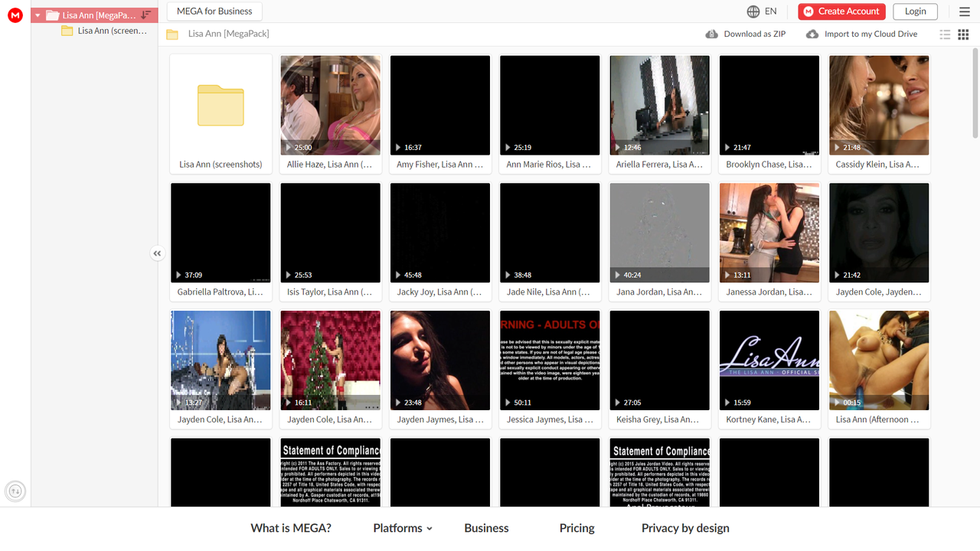Open the video tile with duration 25:00
Image resolution: width=980 pixels, height=551 pixels.
[x=330, y=114]
